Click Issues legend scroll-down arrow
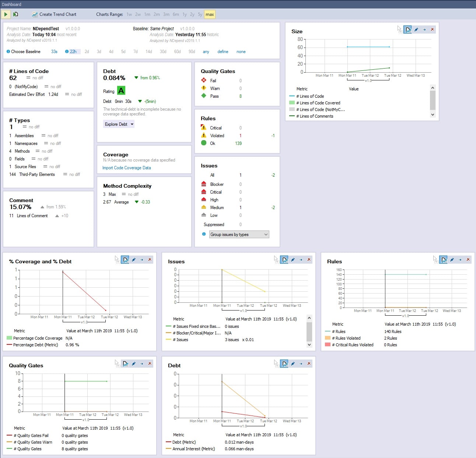This screenshot has width=476, height=458. [309, 345]
